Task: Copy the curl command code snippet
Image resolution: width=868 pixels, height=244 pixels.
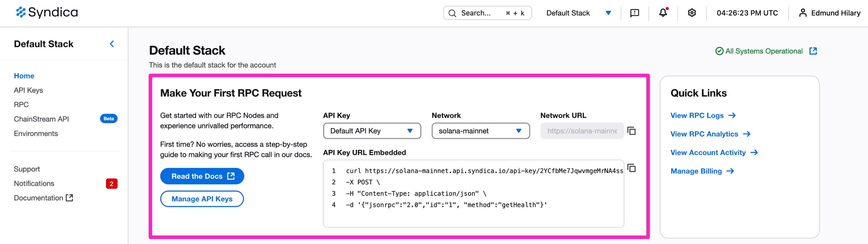Action: [632, 168]
